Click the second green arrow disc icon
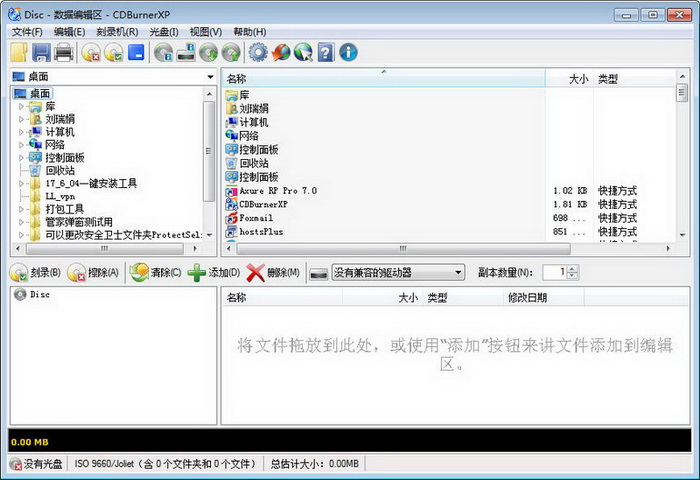The height and width of the screenshot is (480, 700). [231, 52]
